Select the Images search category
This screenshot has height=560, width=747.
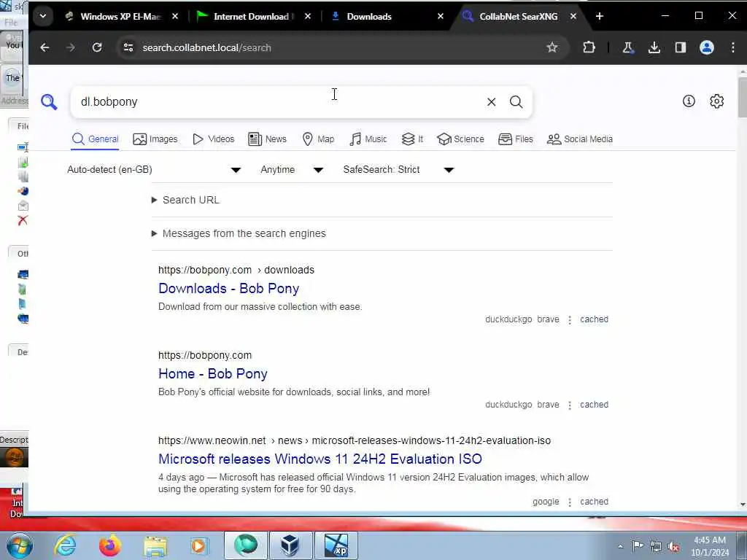[x=155, y=139]
